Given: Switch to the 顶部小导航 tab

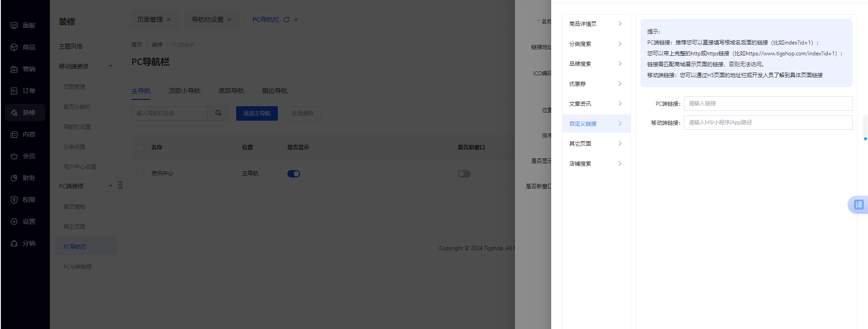Looking at the screenshot, I should point(184,91).
